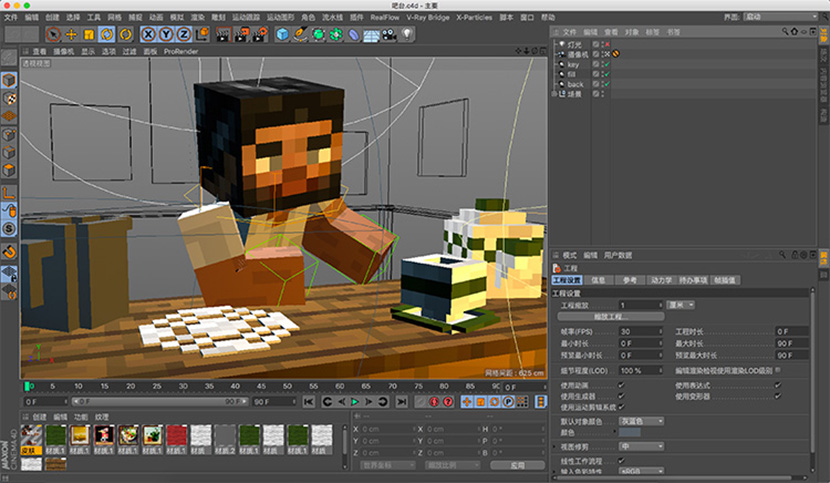Click the 颜色 swatch in project settings
Image resolution: width=830 pixels, height=483 pixels.
point(630,432)
